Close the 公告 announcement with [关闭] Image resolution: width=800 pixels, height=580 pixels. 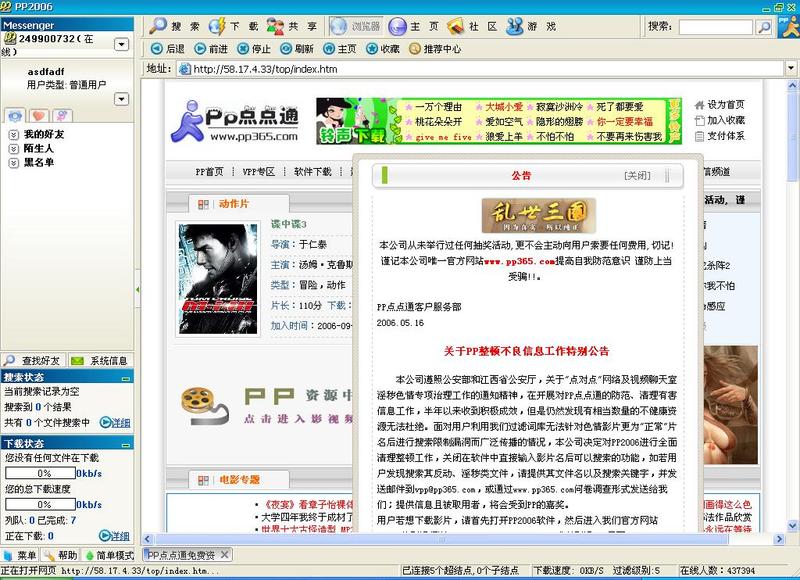click(x=637, y=175)
